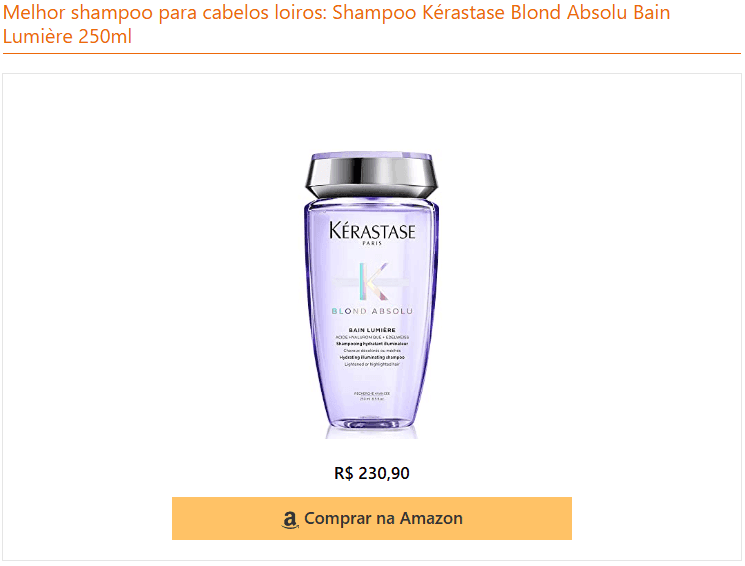Viewport: 745px width, 566px height.
Task: Click the word Comprar inside the buy button
Action: (x=337, y=518)
